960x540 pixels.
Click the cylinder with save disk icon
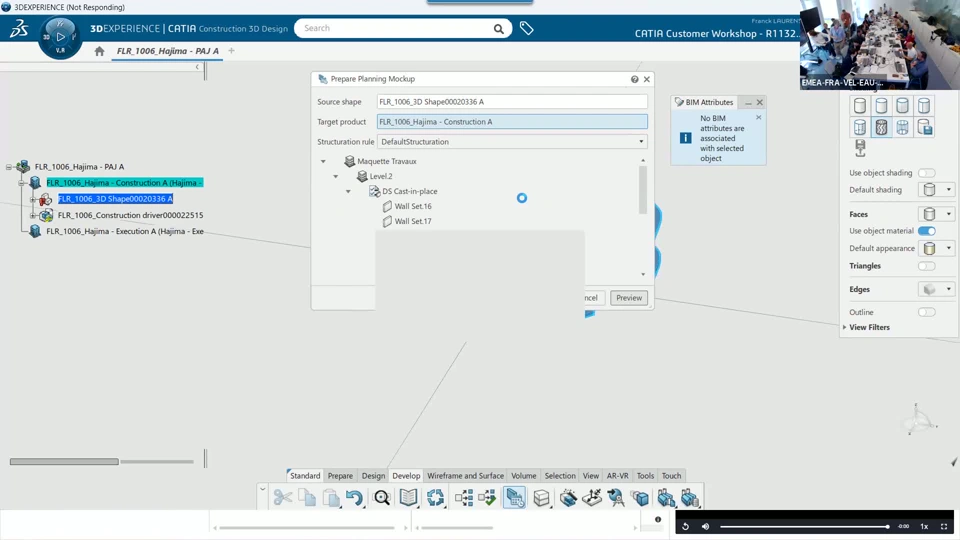(924, 127)
